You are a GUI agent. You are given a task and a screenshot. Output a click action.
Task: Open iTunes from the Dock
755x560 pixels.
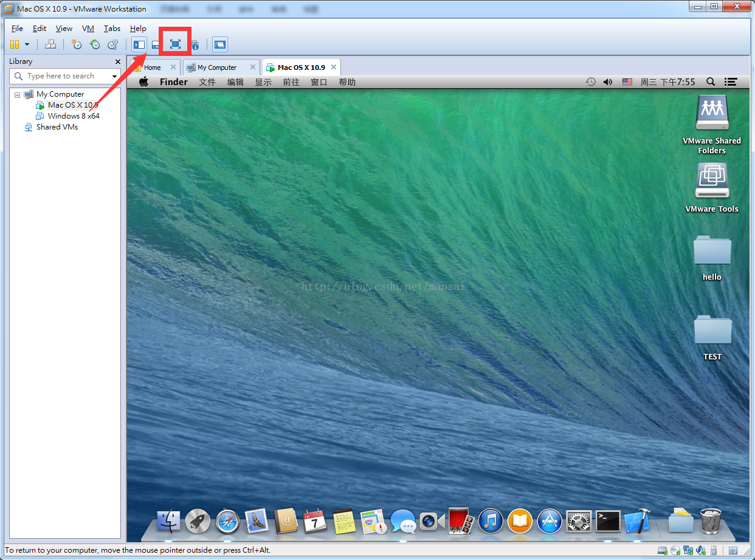[491, 521]
